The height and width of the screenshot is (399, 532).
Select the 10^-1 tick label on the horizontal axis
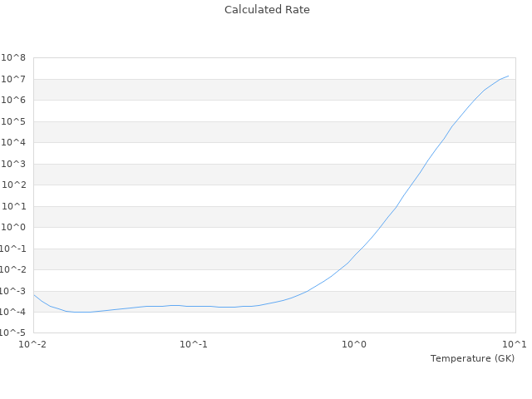click(194, 344)
